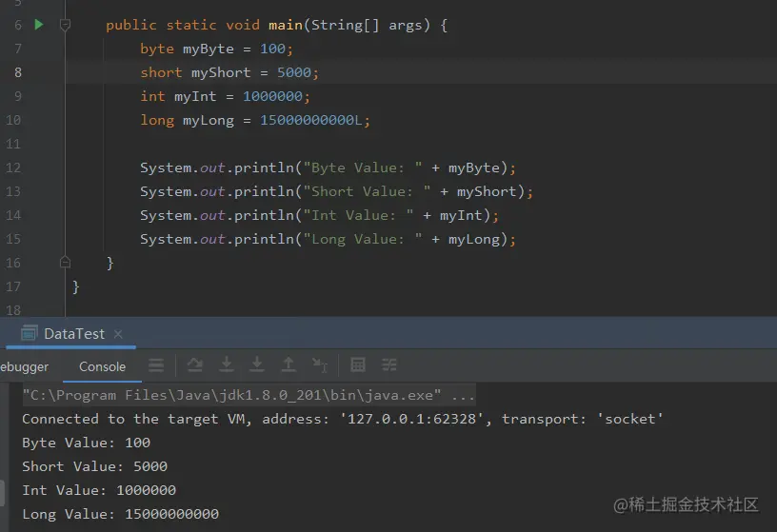Click the Step Over icon

[195, 365]
